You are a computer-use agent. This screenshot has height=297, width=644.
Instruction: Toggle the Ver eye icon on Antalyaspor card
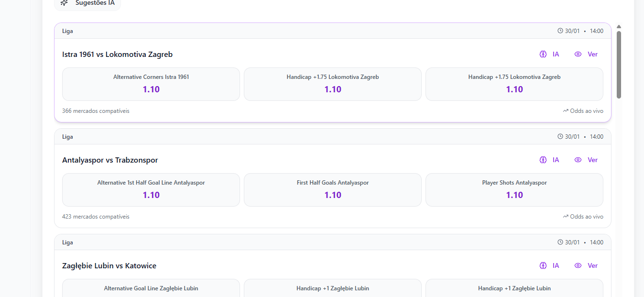578,160
